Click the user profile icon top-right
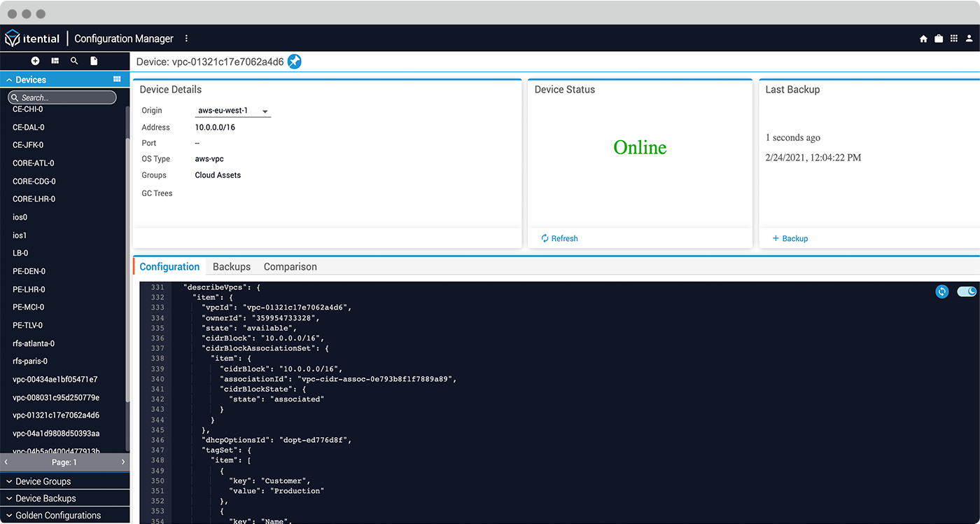 click(x=969, y=39)
